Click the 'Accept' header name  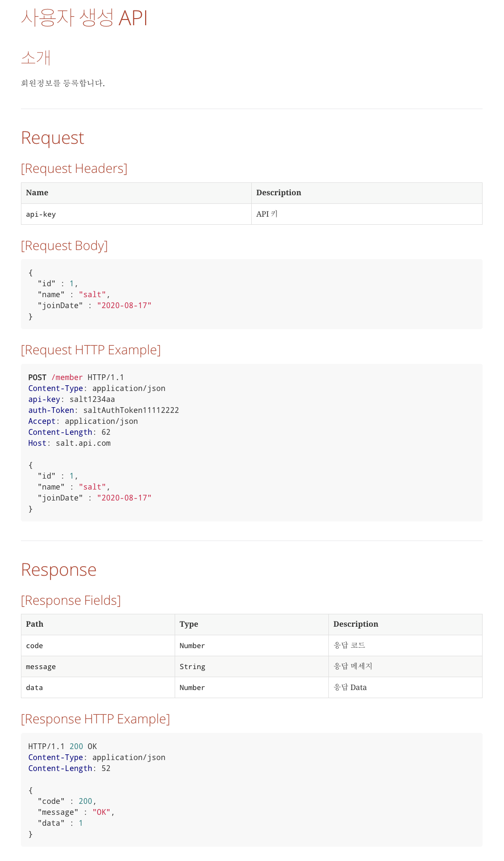click(42, 421)
